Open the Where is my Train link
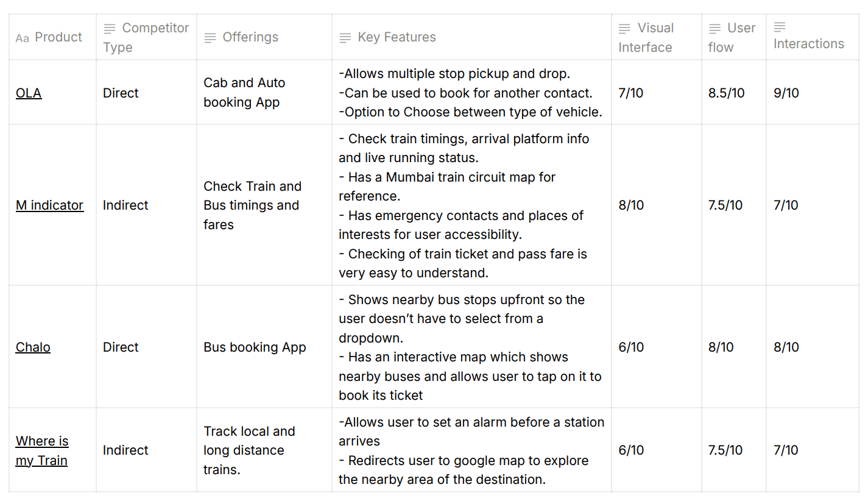The image size is (868, 504). click(42, 450)
